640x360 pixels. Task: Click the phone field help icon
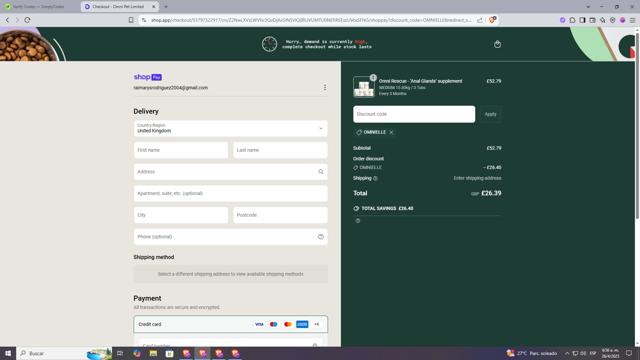click(321, 237)
